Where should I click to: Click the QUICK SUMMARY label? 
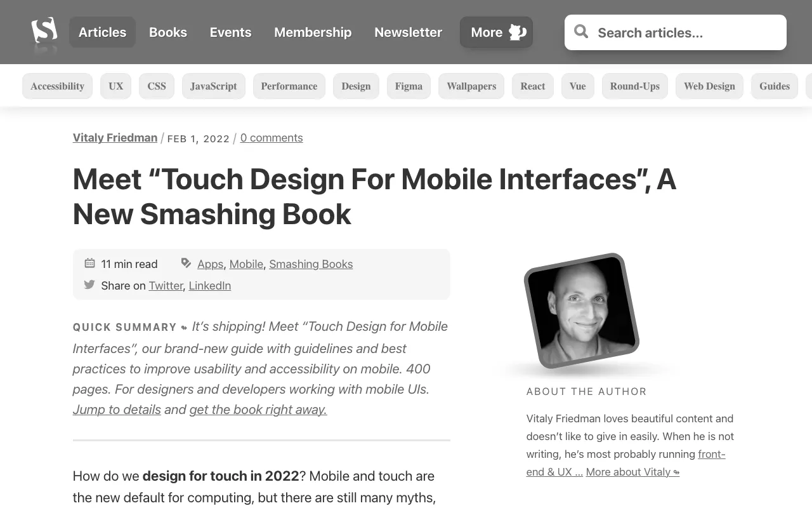point(125,328)
